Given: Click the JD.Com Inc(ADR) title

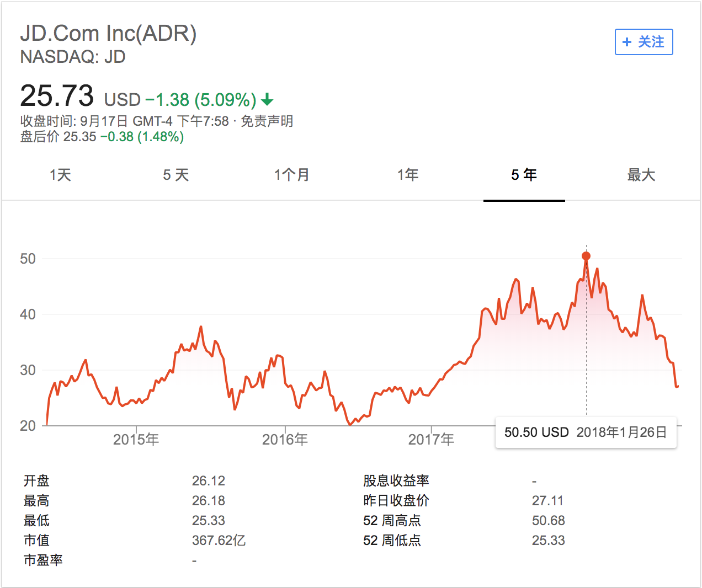Looking at the screenshot, I should (108, 33).
